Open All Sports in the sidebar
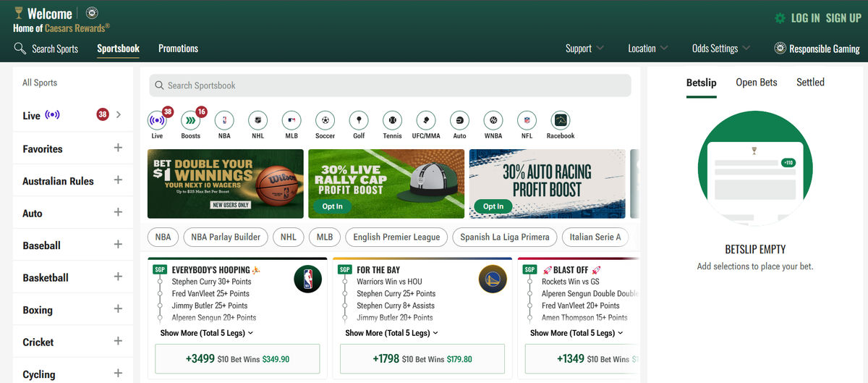 pyautogui.click(x=40, y=83)
